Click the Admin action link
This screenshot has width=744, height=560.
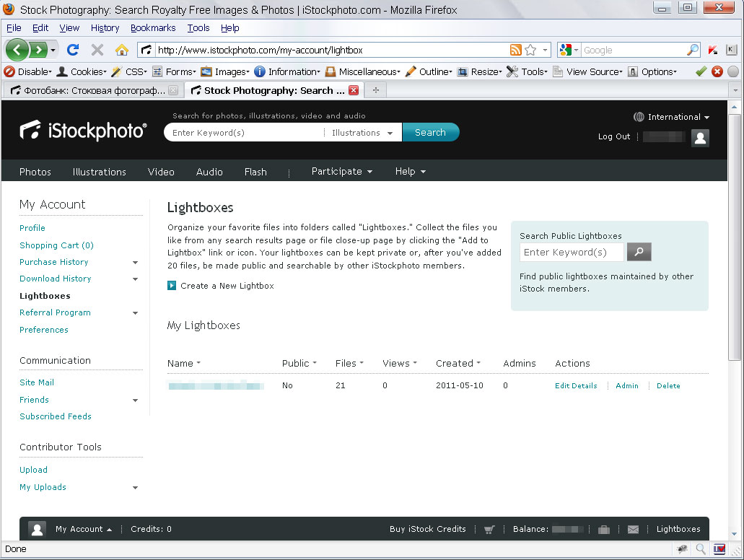tap(627, 386)
